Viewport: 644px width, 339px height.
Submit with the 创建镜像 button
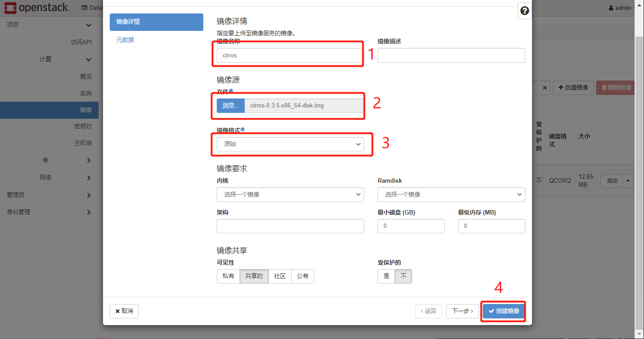coord(503,311)
